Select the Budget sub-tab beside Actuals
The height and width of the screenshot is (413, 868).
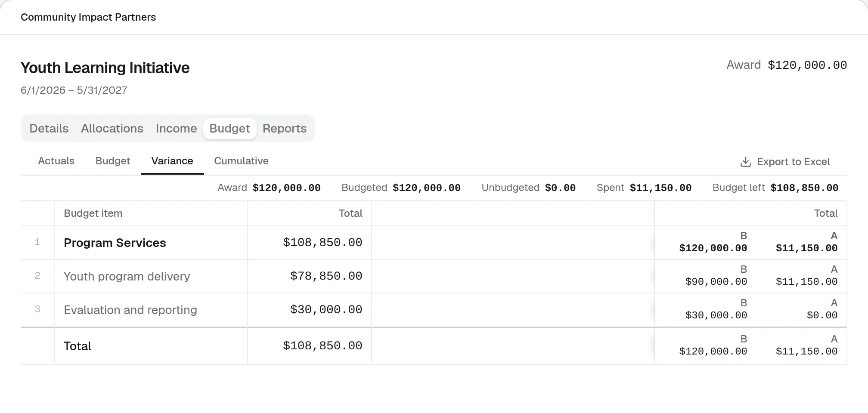pos(113,161)
